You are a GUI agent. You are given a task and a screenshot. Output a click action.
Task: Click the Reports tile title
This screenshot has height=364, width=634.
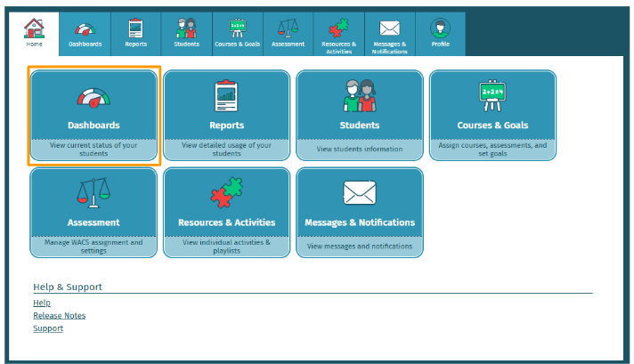[x=226, y=125]
